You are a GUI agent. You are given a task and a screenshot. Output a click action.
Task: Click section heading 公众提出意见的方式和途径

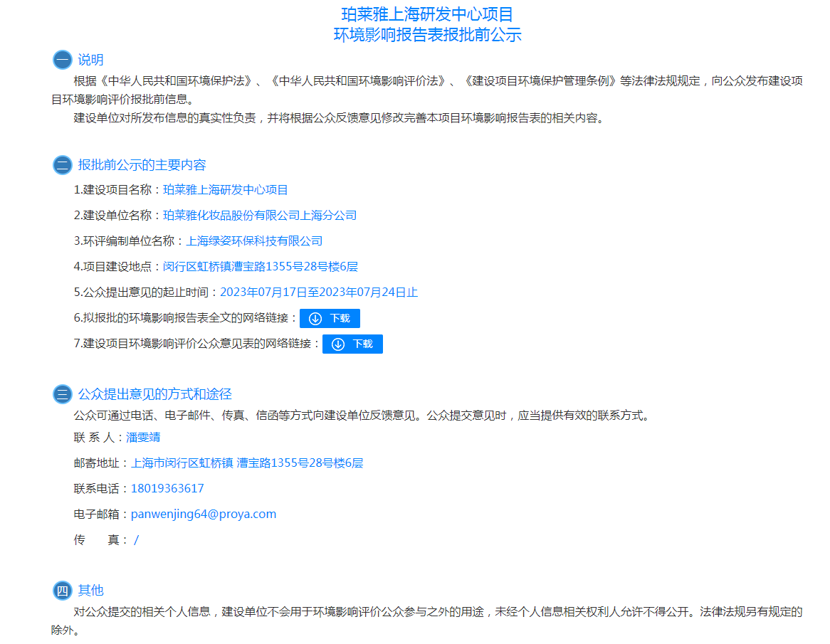[154, 394]
